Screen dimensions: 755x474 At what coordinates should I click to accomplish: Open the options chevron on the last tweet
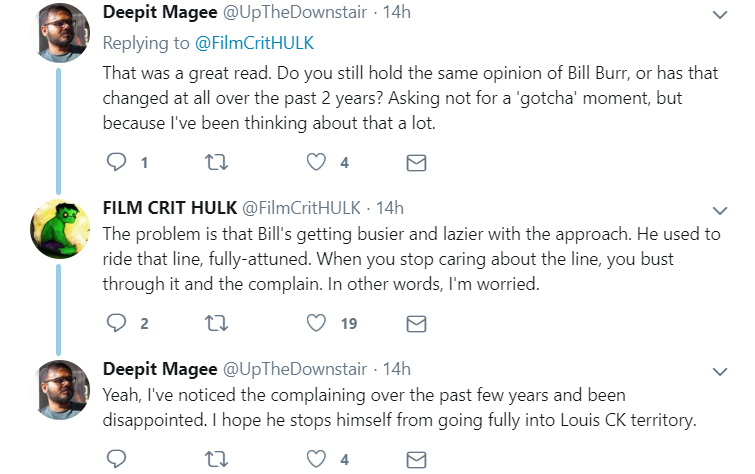click(x=719, y=371)
